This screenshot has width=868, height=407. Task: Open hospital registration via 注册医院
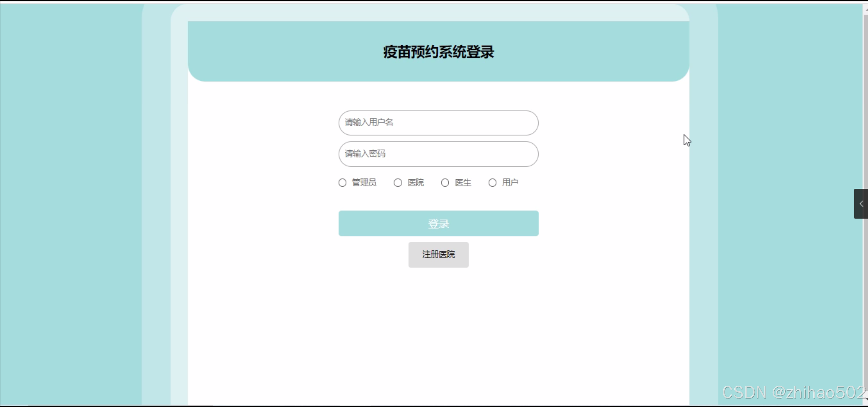(x=438, y=255)
